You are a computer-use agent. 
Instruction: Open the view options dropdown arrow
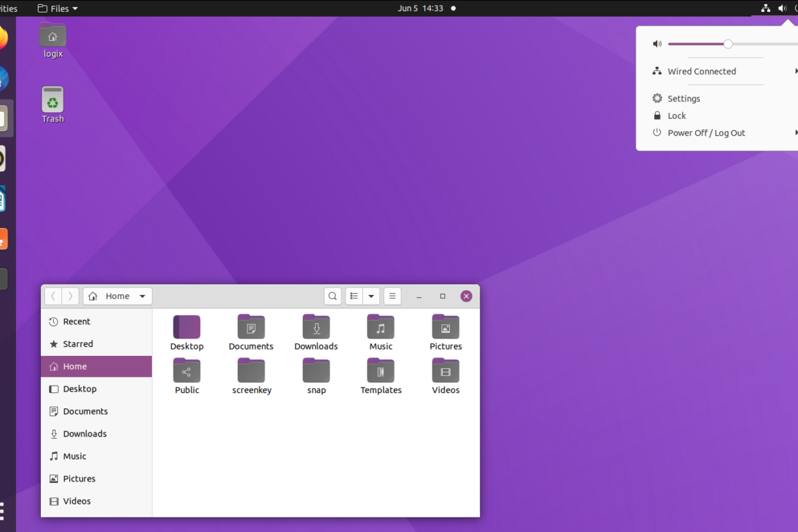pos(371,296)
